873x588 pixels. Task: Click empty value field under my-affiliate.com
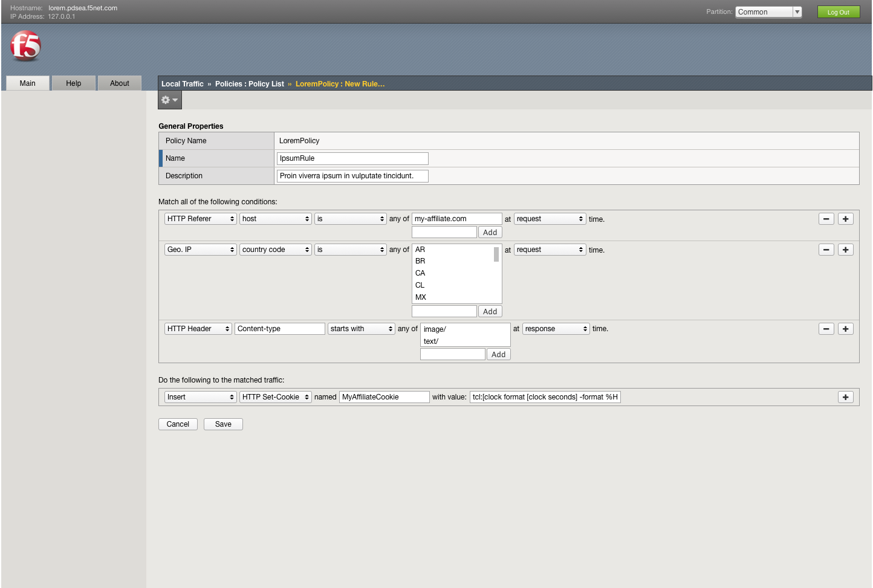(x=444, y=232)
